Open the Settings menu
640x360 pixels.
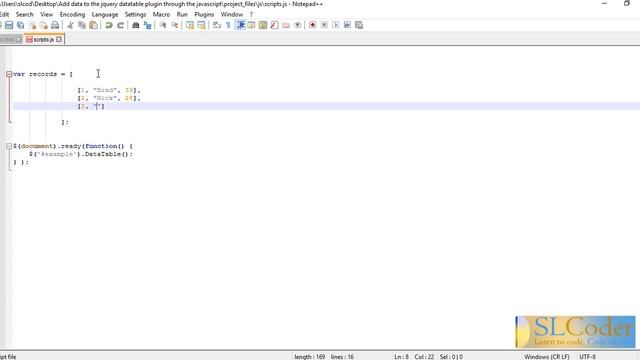click(135, 14)
